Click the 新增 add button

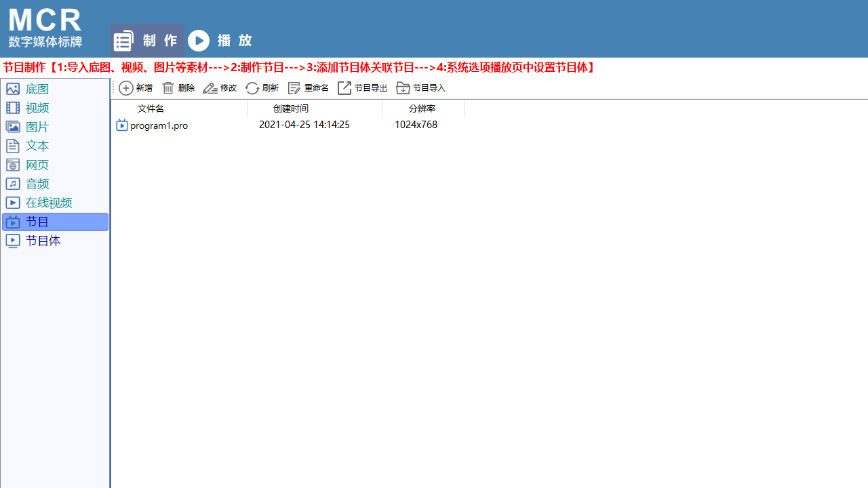click(x=136, y=88)
